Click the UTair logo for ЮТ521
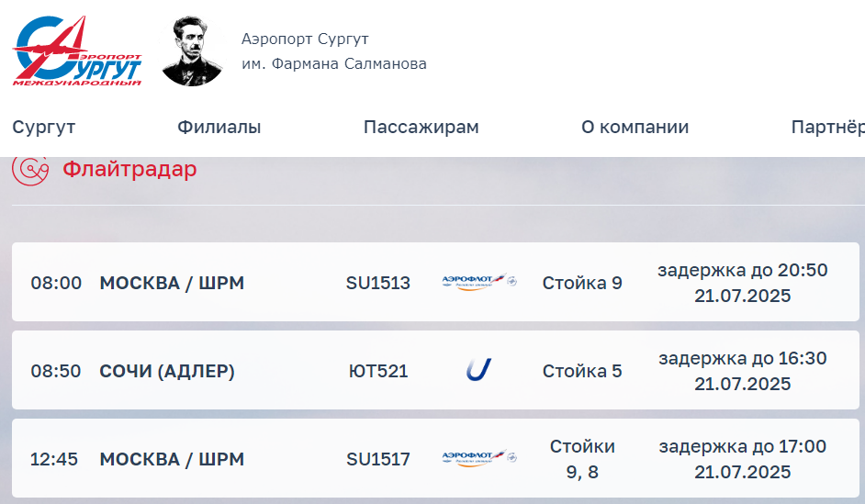The width and height of the screenshot is (865, 504). (478, 370)
